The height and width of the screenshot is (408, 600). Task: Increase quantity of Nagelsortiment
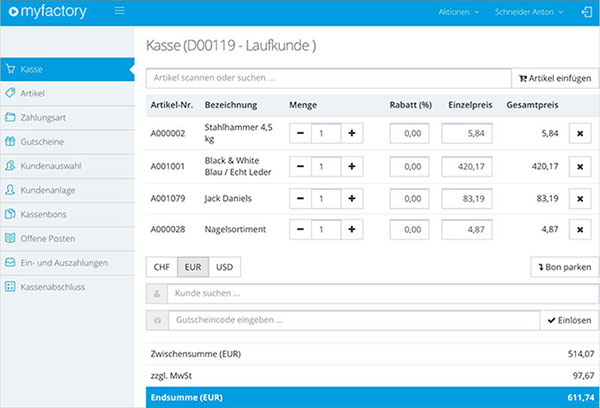352,230
